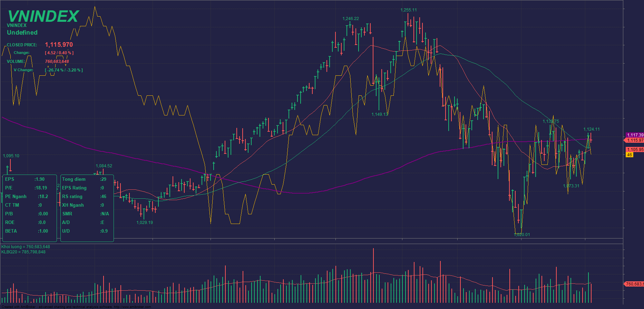The image size is (644, 309).
Task: Click the italic volume value beside VOLUME:
Action: pos(57,62)
